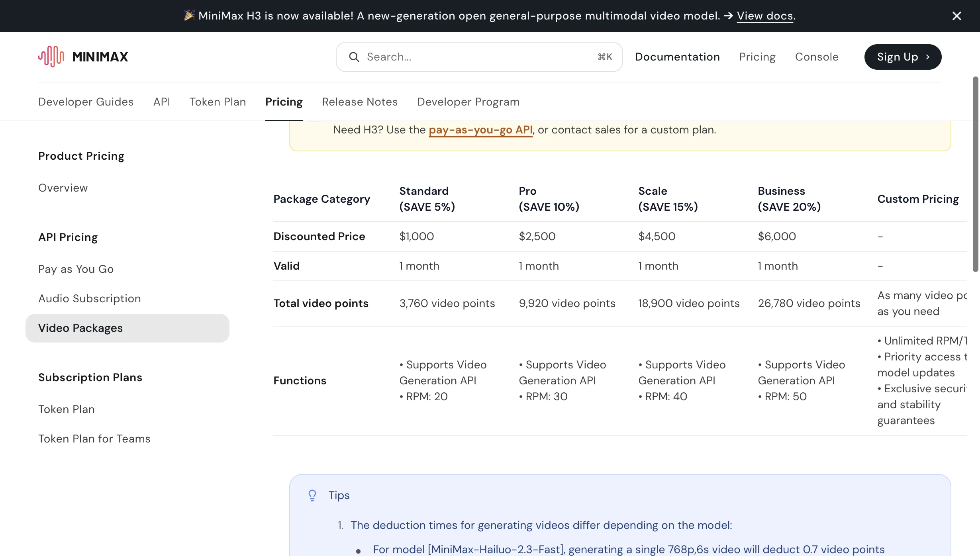This screenshot has height=556, width=980.
Task: Click the page vertical scrollbar
Action: pyautogui.click(x=976, y=174)
